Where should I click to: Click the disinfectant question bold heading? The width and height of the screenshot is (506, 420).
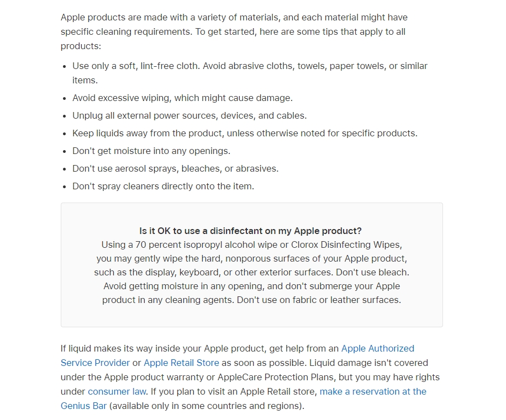coord(250,231)
